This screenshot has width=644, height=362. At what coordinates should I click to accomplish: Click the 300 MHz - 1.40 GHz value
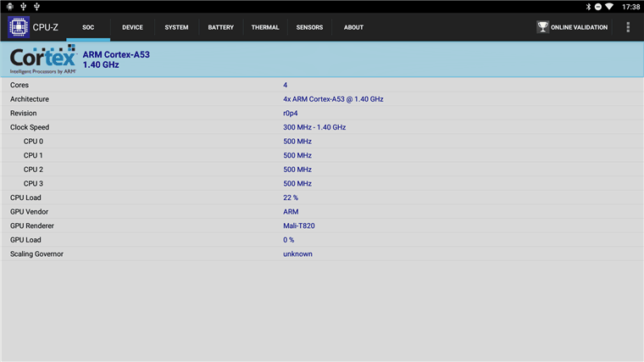coord(314,127)
